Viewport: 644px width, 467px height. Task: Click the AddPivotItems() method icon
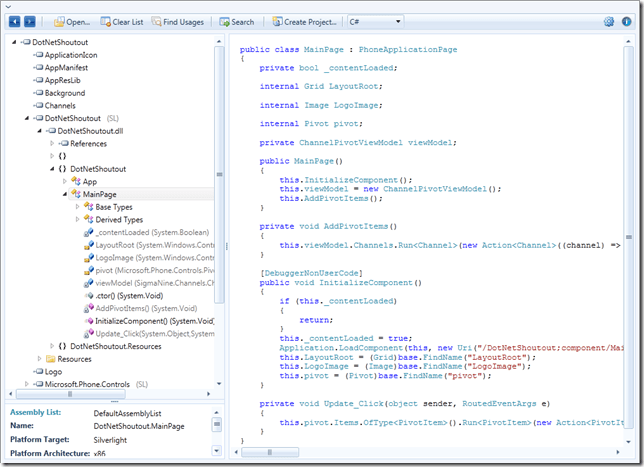[x=88, y=308]
